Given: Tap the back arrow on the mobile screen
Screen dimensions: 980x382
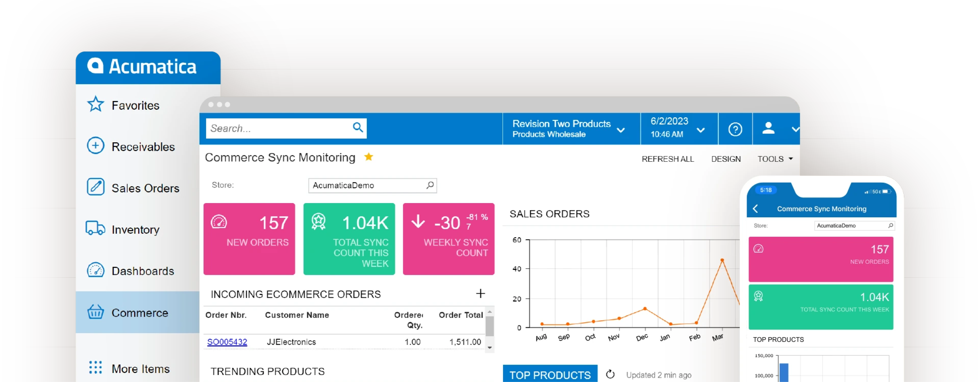Looking at the screenshot, I should 755,209.
